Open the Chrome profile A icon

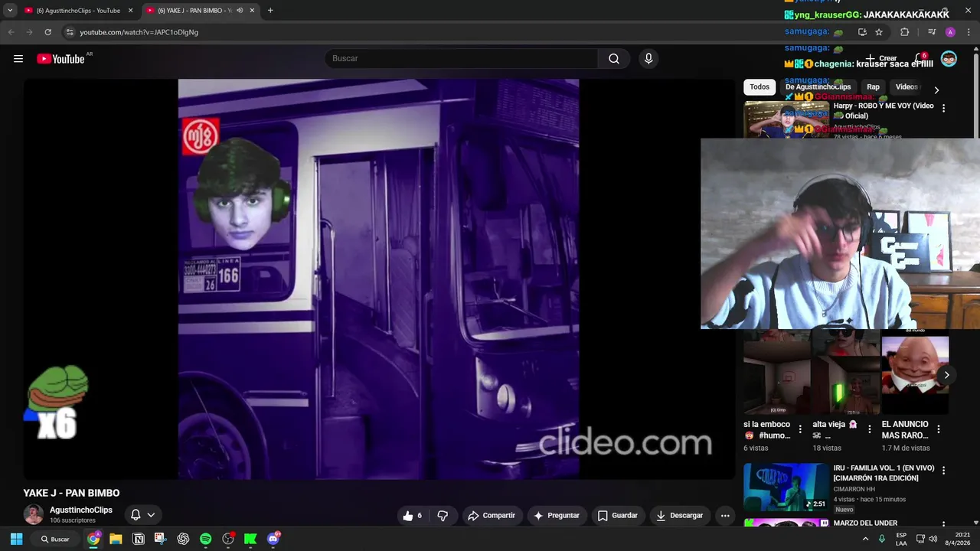(950, 32)
